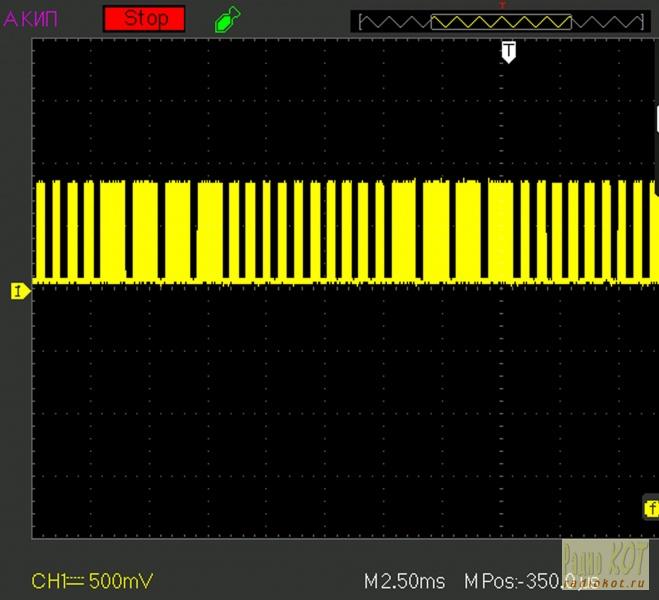This screenshot has height=600, width=659.
Task: Click the M2.50ms timebase readout
Action: (404, 581)
